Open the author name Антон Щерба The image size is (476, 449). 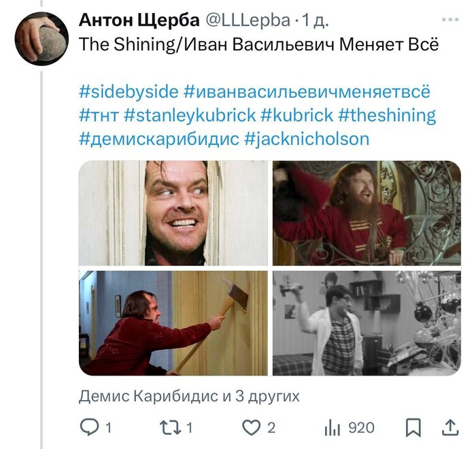[x=139, y=20]
